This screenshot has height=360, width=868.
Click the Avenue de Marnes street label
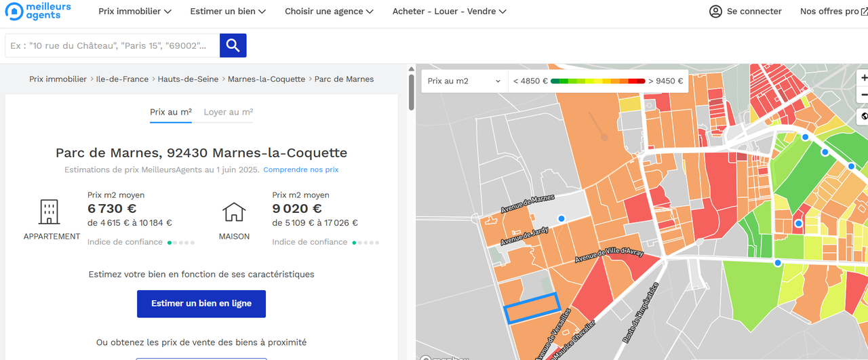coord(528,204)
